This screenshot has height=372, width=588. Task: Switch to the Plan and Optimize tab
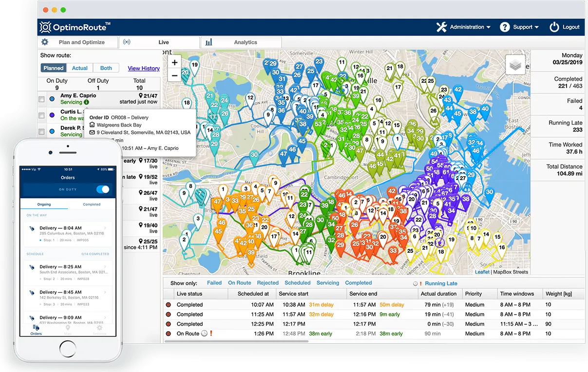pos(78,42)
